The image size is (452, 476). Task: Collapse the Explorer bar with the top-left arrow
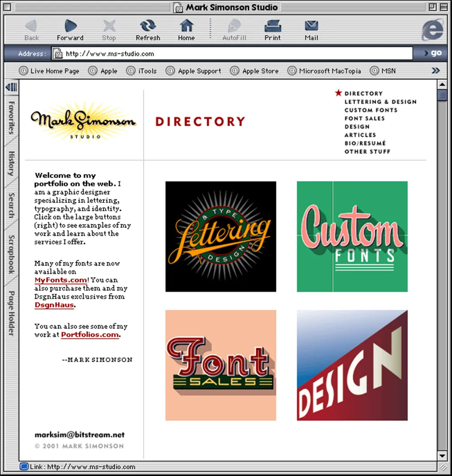pos(11,87)
